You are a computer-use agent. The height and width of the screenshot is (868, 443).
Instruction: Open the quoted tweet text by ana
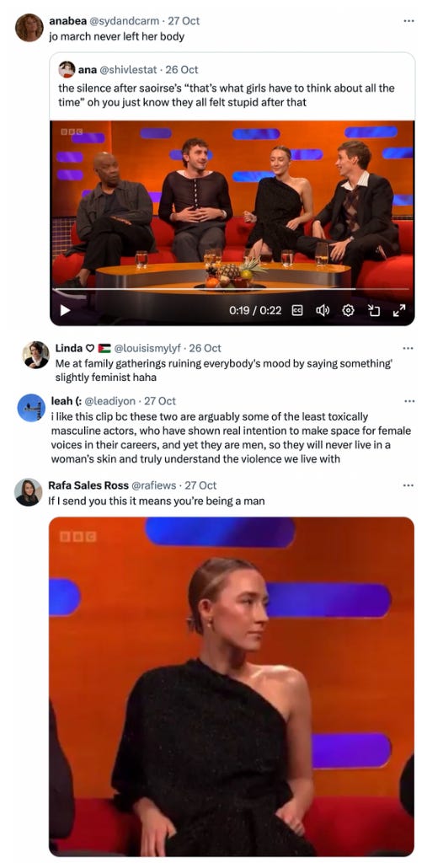click(227, 94)
